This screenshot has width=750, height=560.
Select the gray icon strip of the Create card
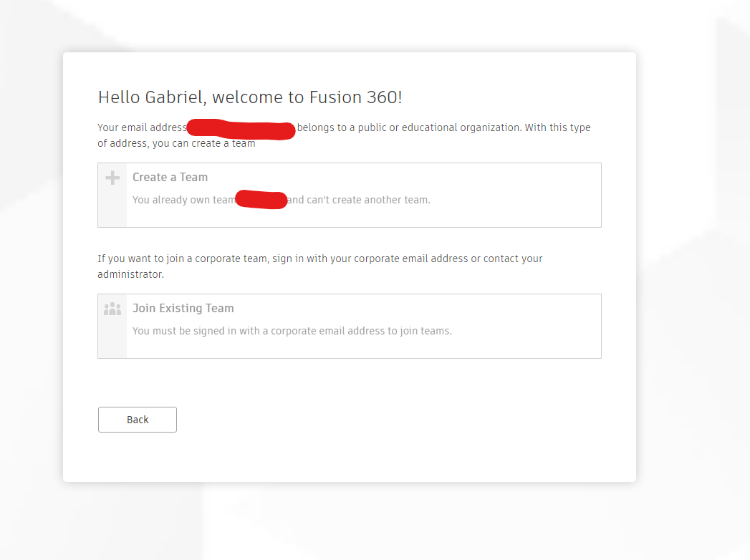[112, 195]
